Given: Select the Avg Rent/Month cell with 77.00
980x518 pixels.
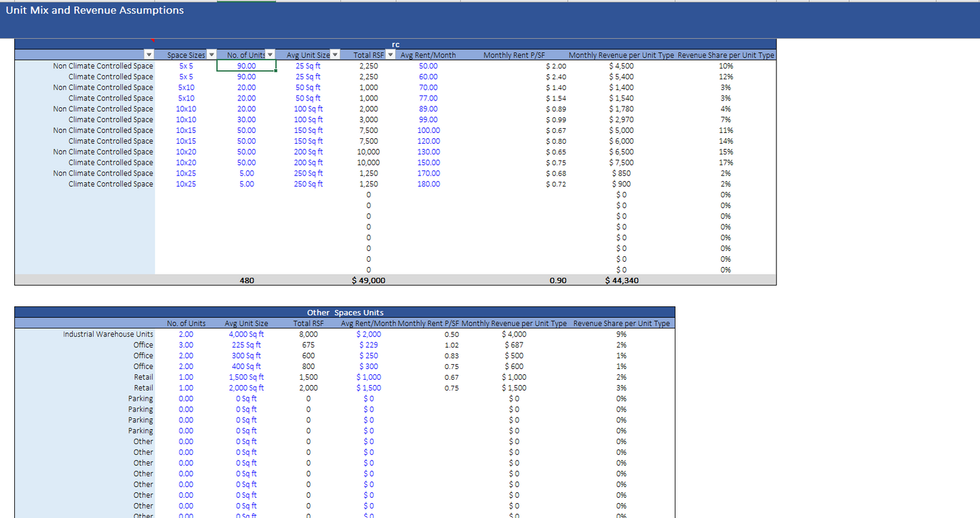Looking at the screenshot, I should [x=428, y=98].
